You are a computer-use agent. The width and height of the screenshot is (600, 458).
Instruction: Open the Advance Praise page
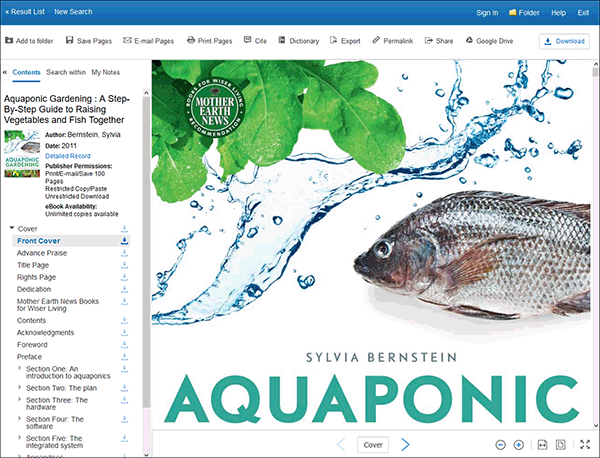tap(42, 253)
